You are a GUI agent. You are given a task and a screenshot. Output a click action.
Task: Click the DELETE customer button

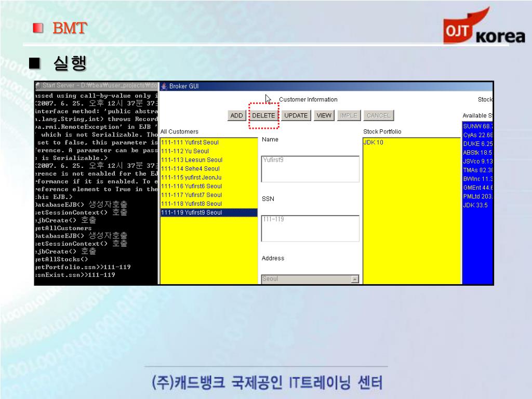click(x=263, y=115)
